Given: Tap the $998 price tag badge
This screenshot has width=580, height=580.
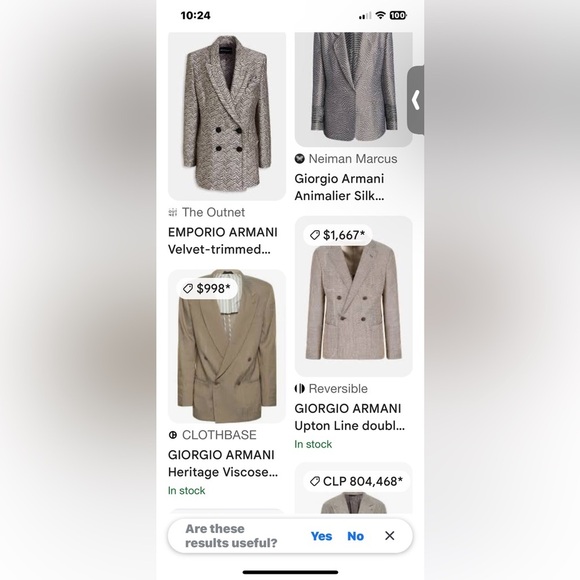Looking at the screenshot, I should pyautogui.click(x=207, y=289).
